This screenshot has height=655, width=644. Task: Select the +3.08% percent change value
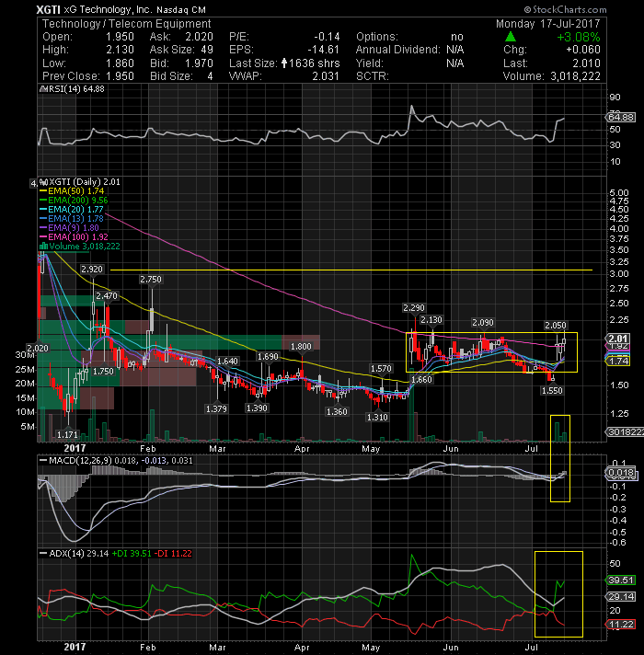(579, 37)
